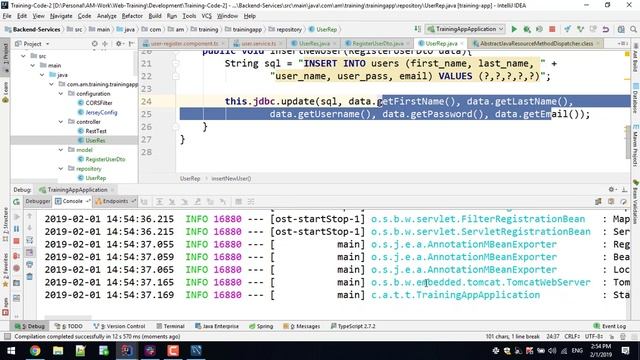
Task: Run TrainingAppApplication with green play icon
Action: coord(514,29)
